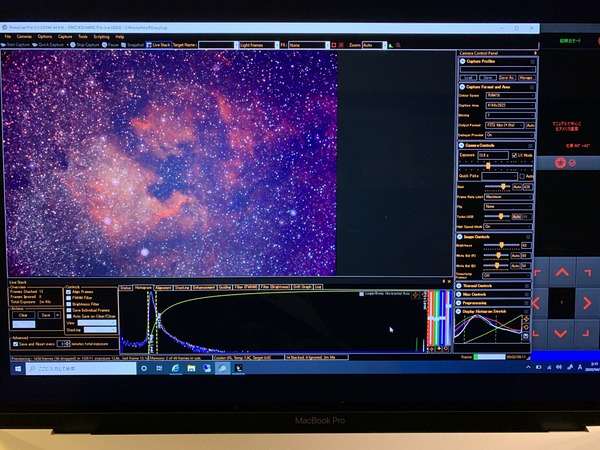Click the magnifier icon at toolbar end
This screenshot has height=450, width=600.
click(x=398, y=45)
